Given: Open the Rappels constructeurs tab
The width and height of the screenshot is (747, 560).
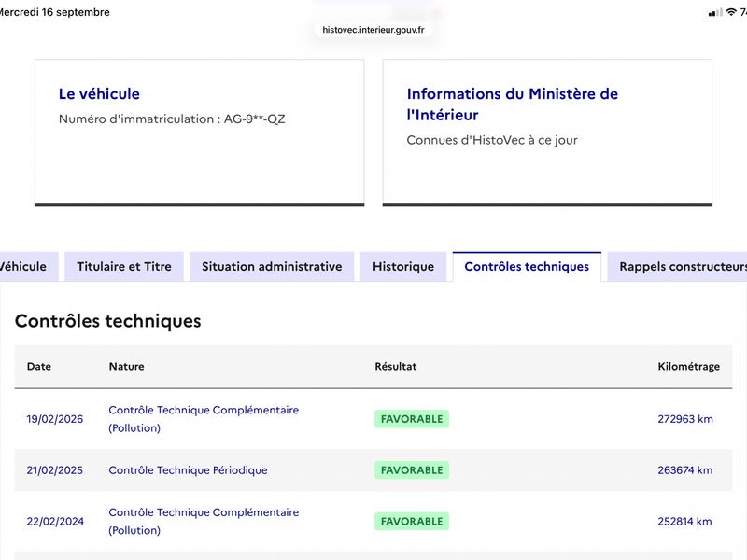Looking at the screenshot, I should click(x=678, y=267).
